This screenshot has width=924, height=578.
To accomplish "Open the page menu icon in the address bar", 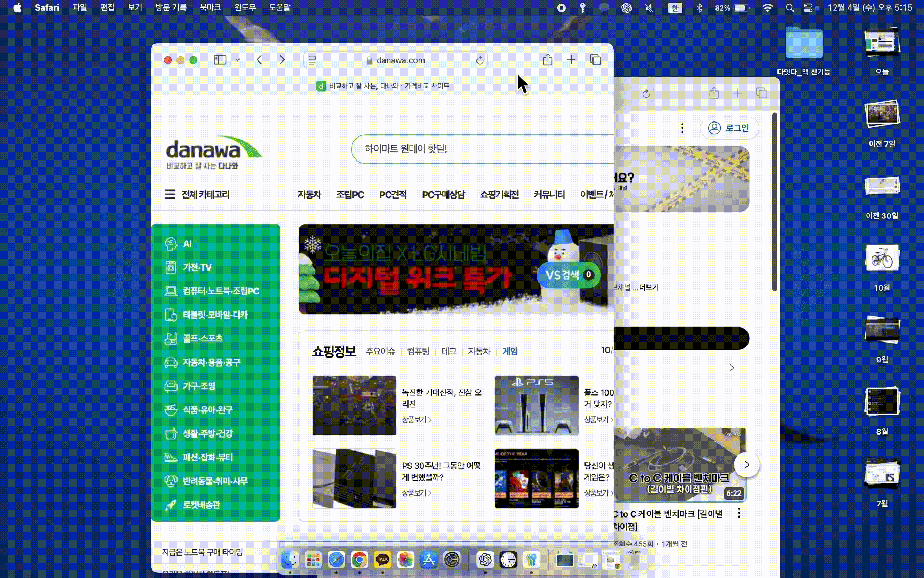I will [x=312, y=60].
